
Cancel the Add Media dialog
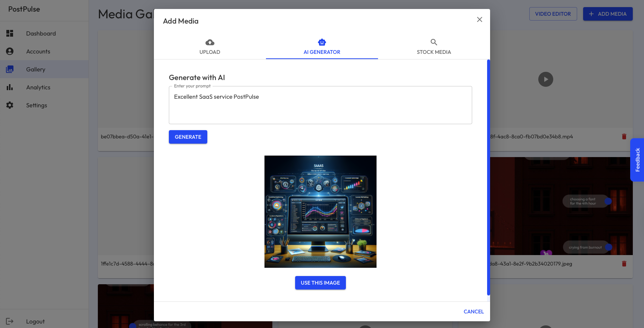point(474,312)
